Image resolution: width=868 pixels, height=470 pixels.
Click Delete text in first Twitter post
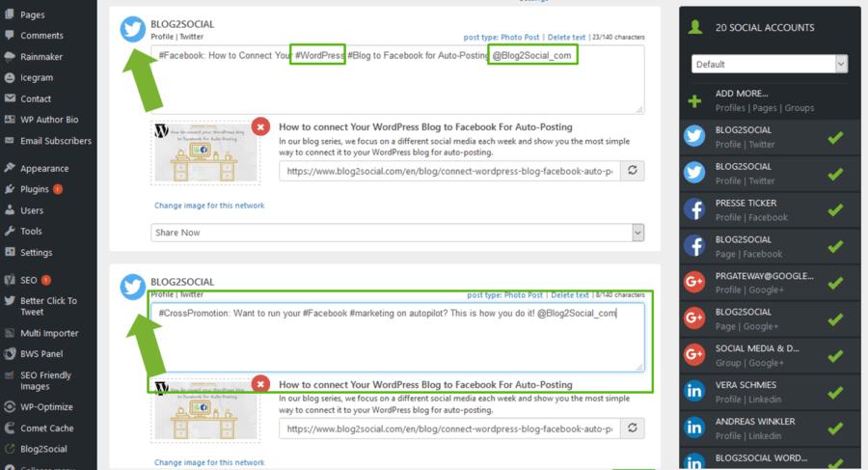pos(566,37)
